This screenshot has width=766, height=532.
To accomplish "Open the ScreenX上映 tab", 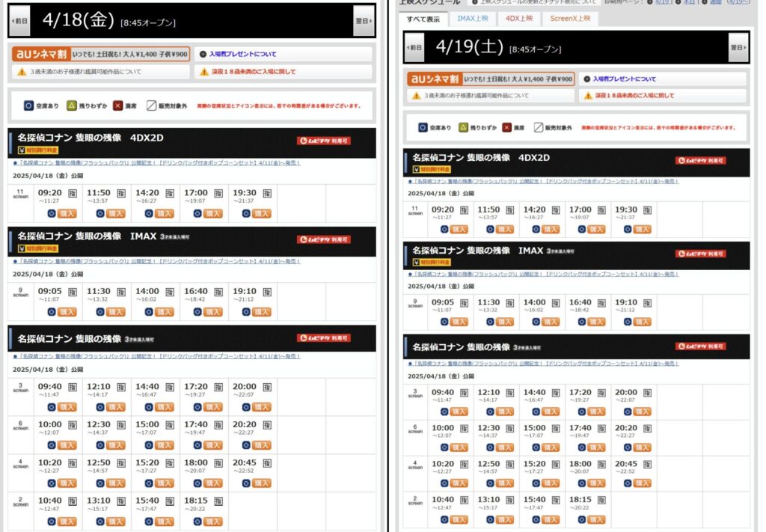I will tap(570, 19).
